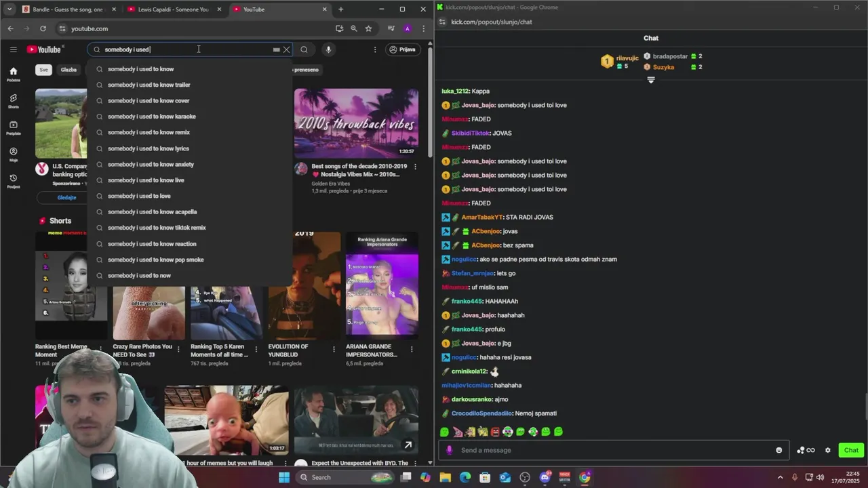Click the YouTube logo
Screen dimensions: 868x488
tap(44, 49)
